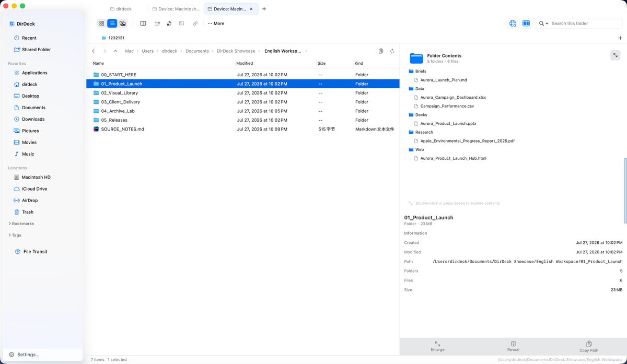Expand the Tags section

pos(15,235)
